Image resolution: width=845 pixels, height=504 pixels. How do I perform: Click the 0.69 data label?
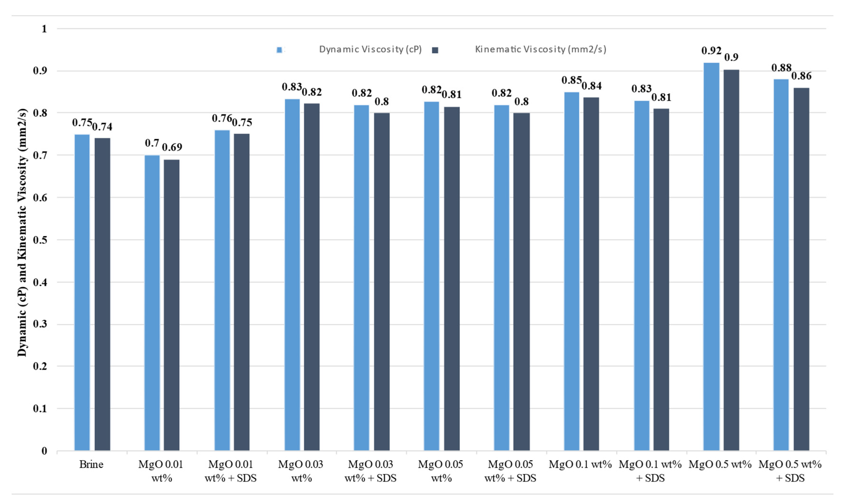(x=172, y=147)
